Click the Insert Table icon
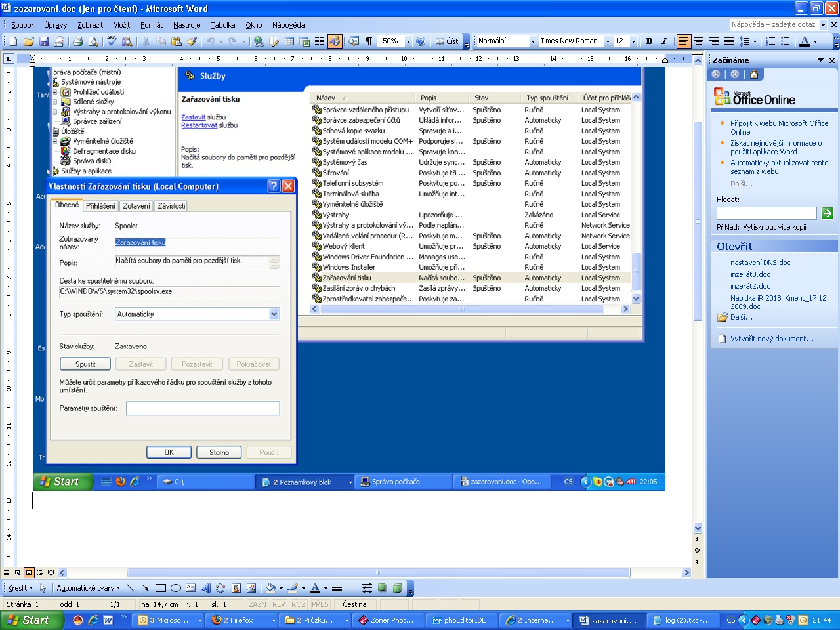 [289, 41]
